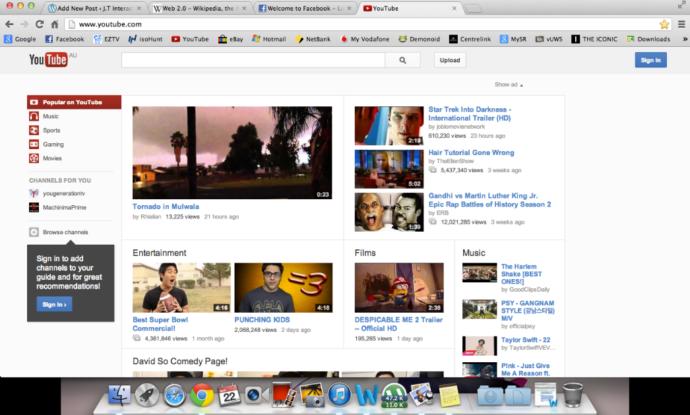
Task: Open iTunes in the Dock
Action: pyautogui.click(x=339, y=395)
